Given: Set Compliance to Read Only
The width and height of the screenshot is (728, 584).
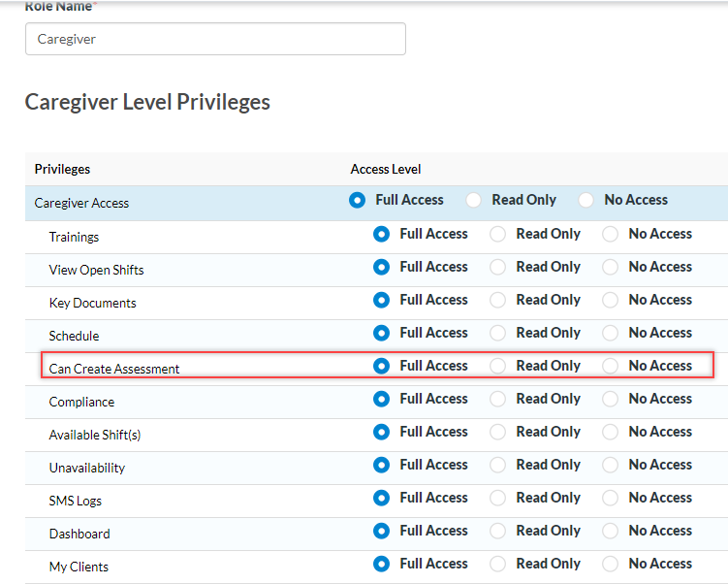Looking at the screenshot, I should pyautogui.click(x=498, y=399).
